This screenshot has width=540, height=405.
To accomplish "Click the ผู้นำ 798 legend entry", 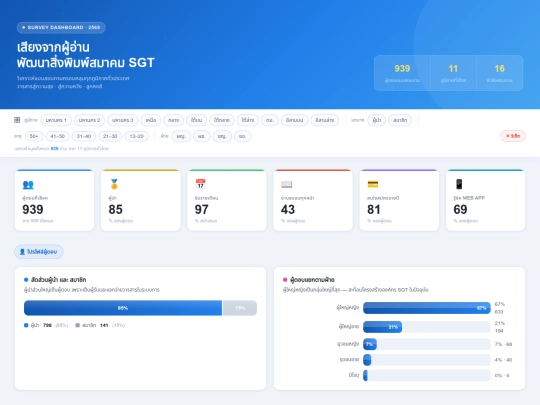I will pos(46,325).
